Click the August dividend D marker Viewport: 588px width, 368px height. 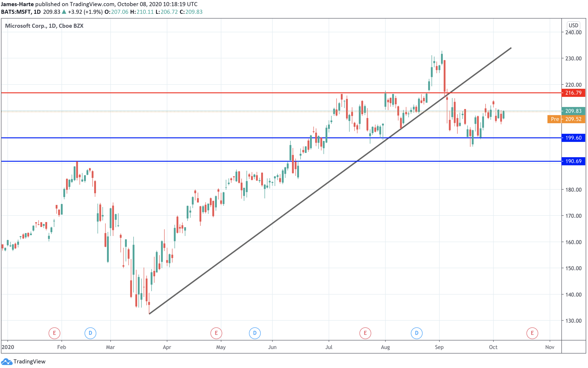point(416,333)
